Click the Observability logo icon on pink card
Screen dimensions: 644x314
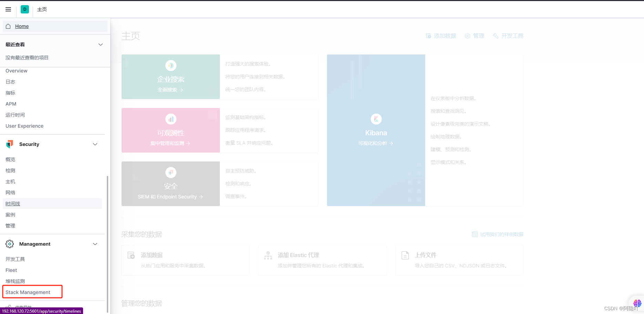[171, 119]
